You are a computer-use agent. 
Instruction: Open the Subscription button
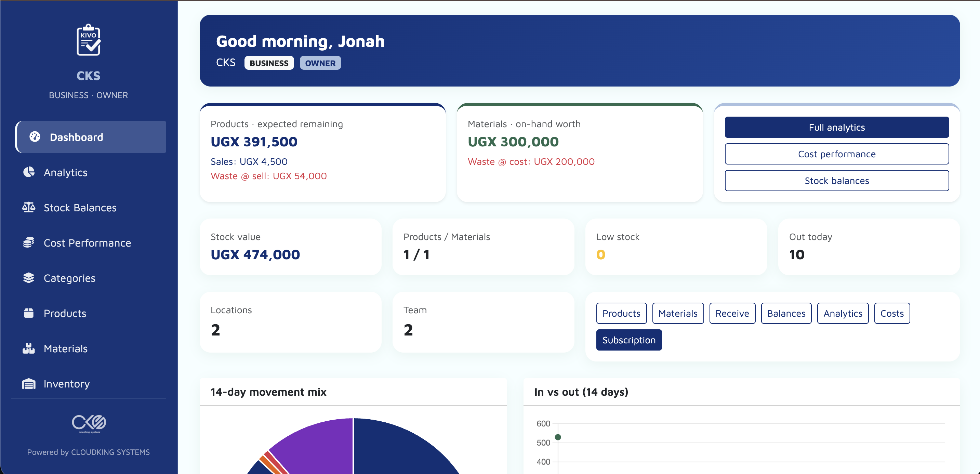click(629, 340)
